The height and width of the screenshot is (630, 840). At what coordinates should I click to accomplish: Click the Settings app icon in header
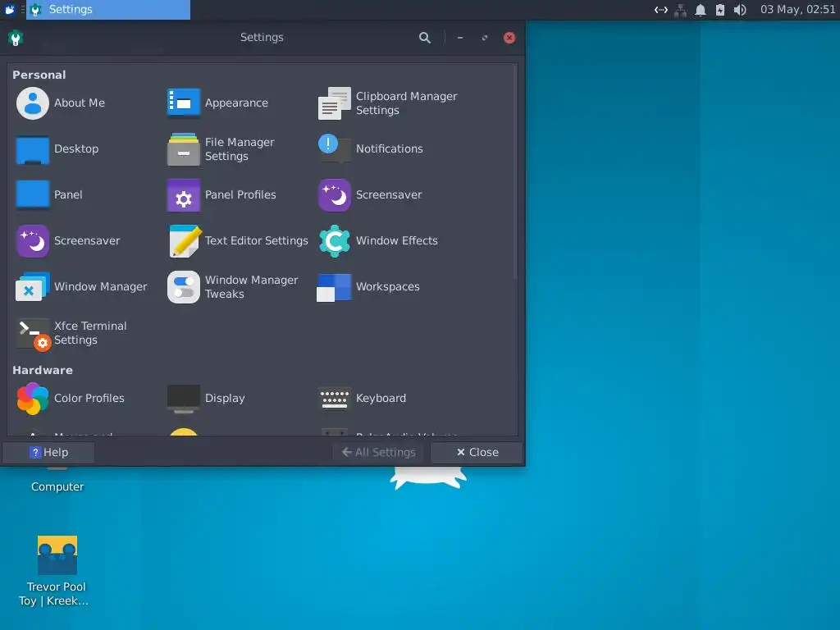16,38
